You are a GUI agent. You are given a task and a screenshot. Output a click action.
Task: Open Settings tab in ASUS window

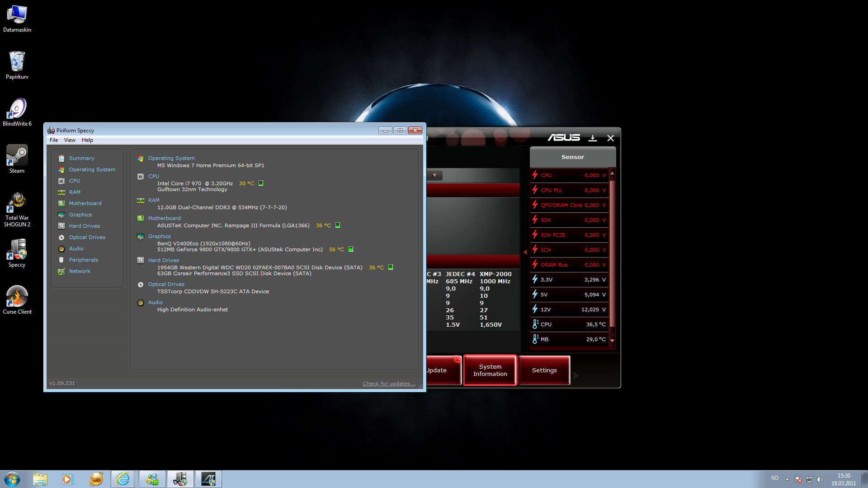tap(544, 370)
